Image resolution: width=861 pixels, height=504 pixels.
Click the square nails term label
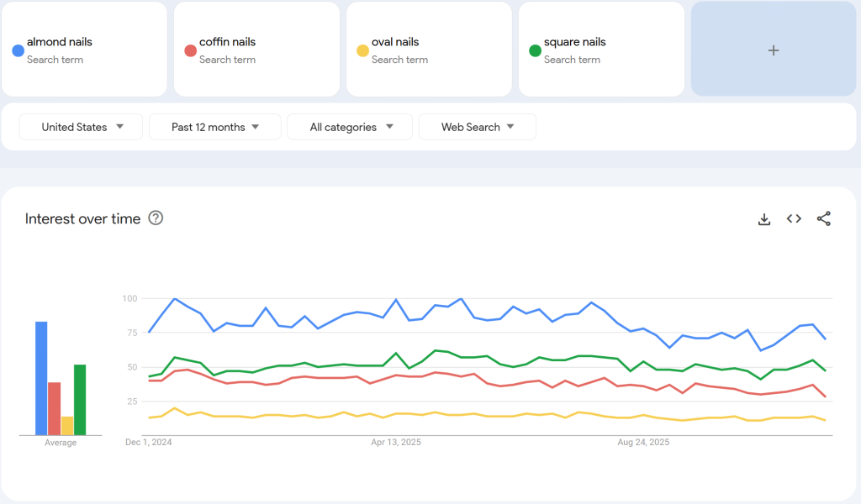coord(577,41)
